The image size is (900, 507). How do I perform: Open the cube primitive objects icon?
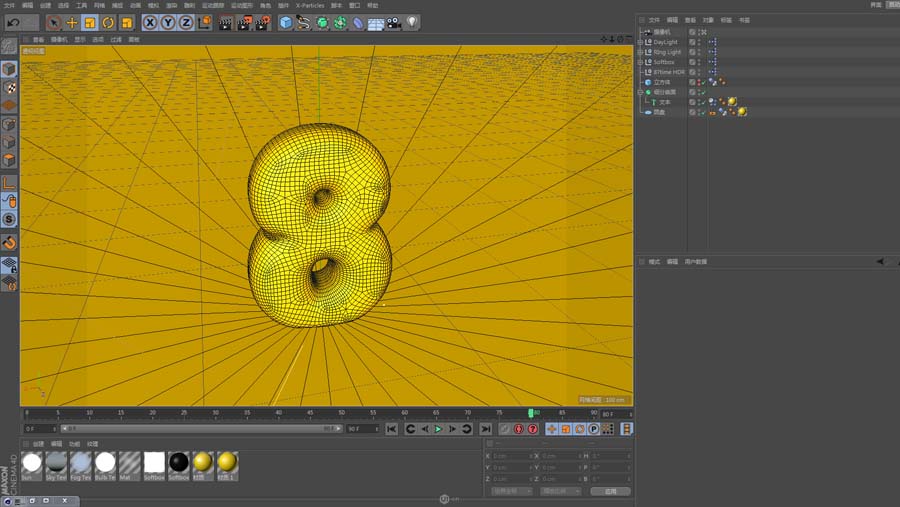tap(286, 22)
